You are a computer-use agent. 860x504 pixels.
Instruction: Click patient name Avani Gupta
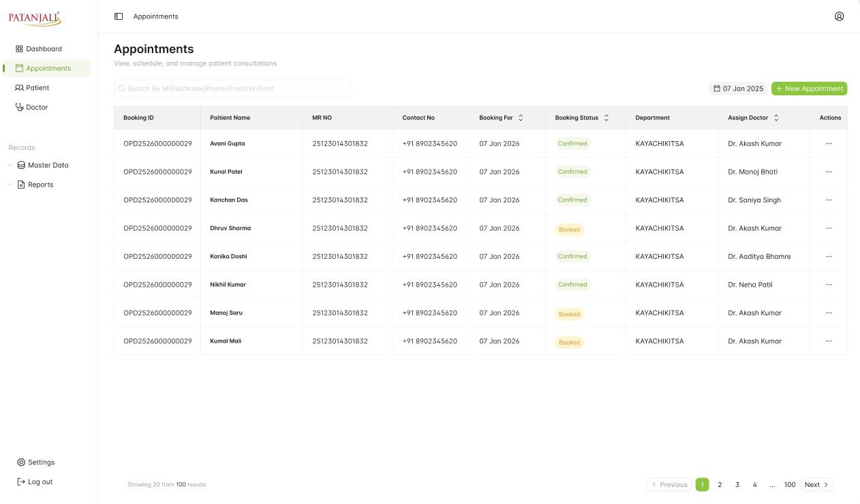coord(228,144)
